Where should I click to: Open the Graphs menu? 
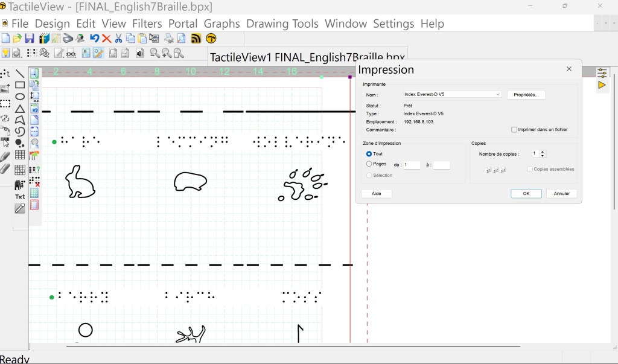coord(221,24)
